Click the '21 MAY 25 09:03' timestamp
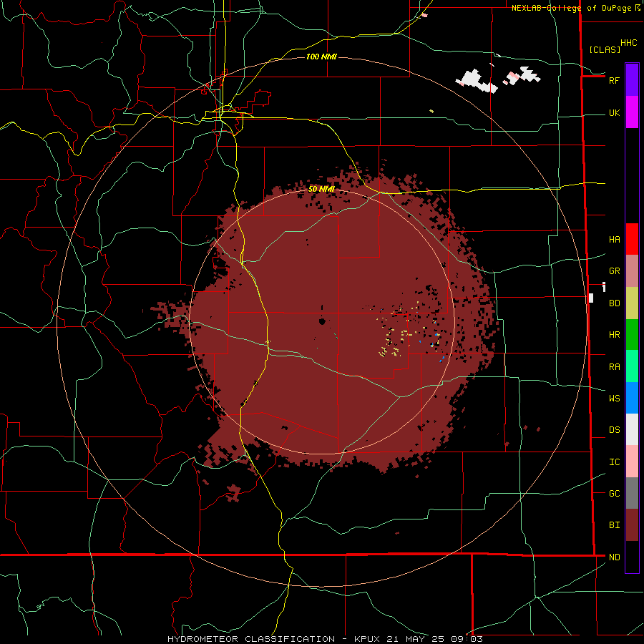 tap(434, 639)
